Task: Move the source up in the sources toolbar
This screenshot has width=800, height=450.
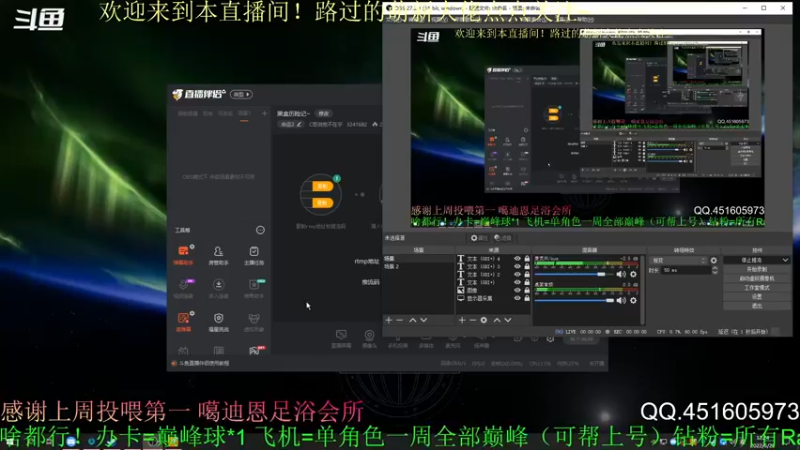Action: tap(496, 320)
